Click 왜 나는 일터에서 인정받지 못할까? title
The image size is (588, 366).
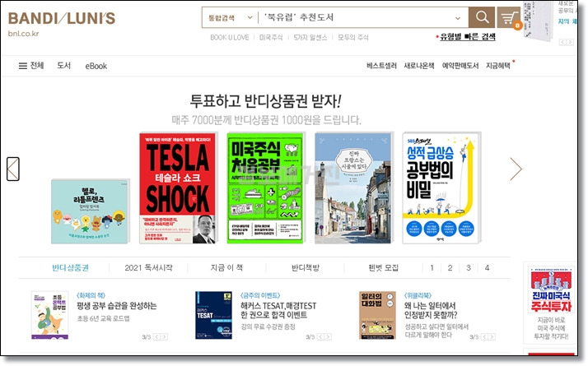pyautogui.click(x=431, y=310)
